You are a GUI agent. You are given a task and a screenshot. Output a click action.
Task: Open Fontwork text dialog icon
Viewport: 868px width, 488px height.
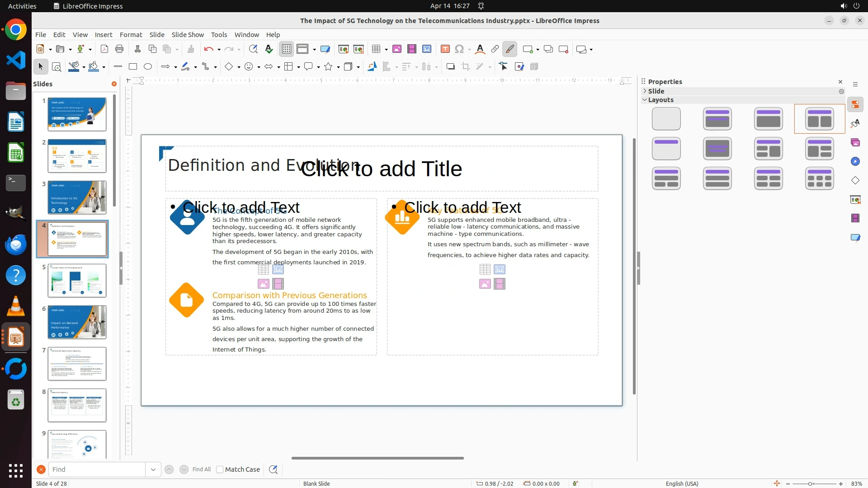[480, 49]
